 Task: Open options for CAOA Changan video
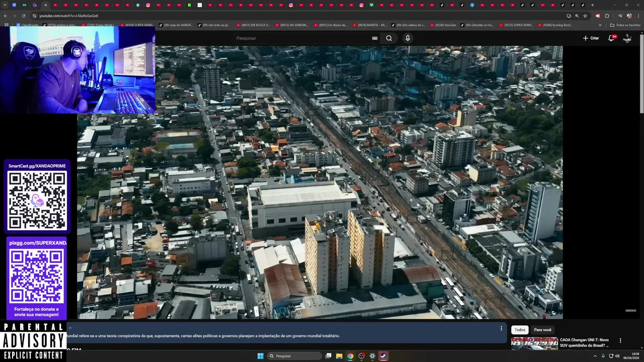click(x=620, y=340)
